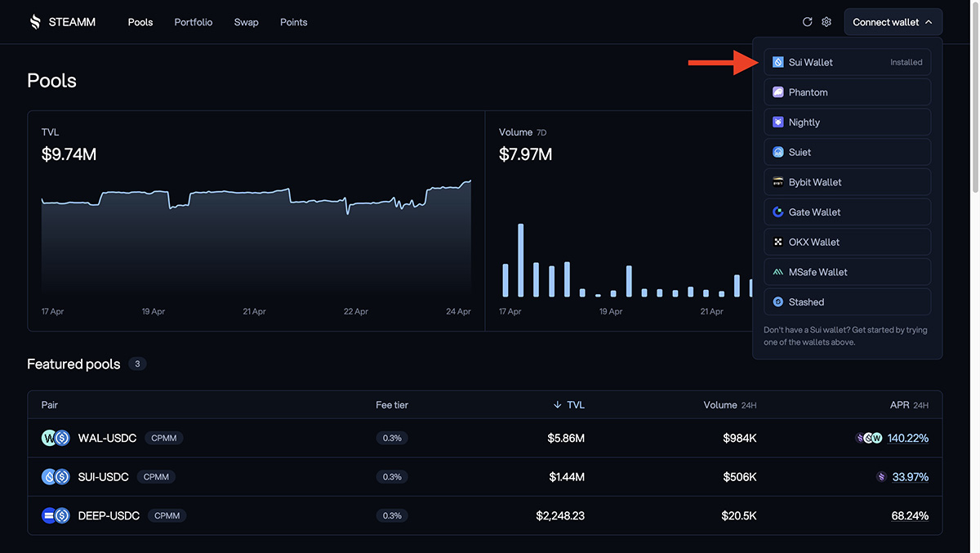Click the CPMM badge on WAL-USDC row

(164, 438)
